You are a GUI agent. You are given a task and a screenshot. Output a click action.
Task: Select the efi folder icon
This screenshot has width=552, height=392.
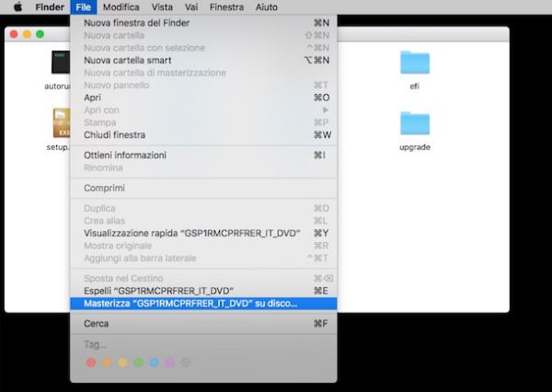click(415, 63)
